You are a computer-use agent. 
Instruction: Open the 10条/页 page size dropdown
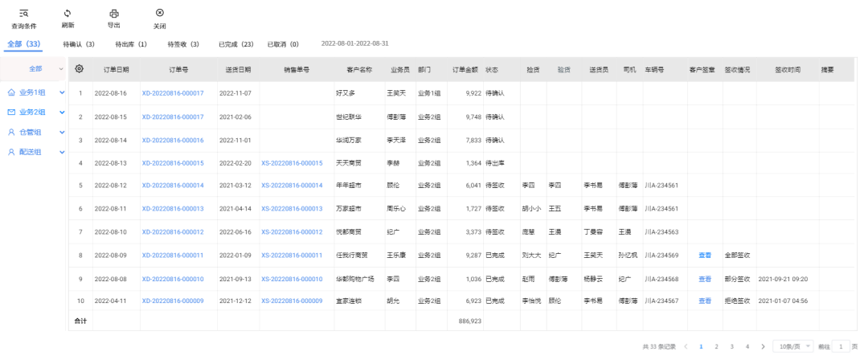click(794, 346)
